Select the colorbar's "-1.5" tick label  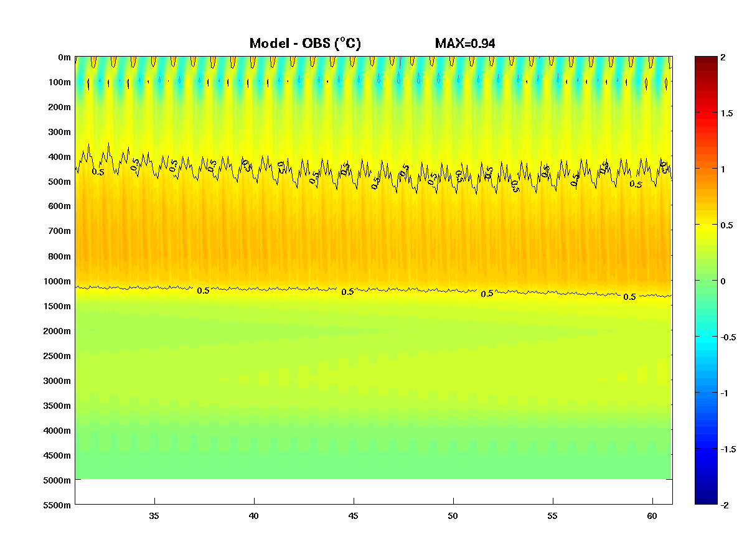(728, 449)
